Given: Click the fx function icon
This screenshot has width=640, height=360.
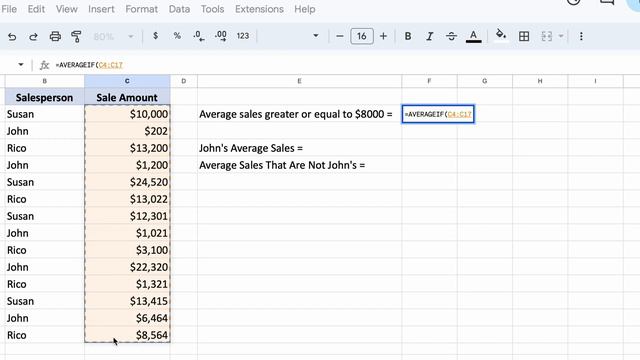Looking at the screenshot, I should click(x=44, y=65).
